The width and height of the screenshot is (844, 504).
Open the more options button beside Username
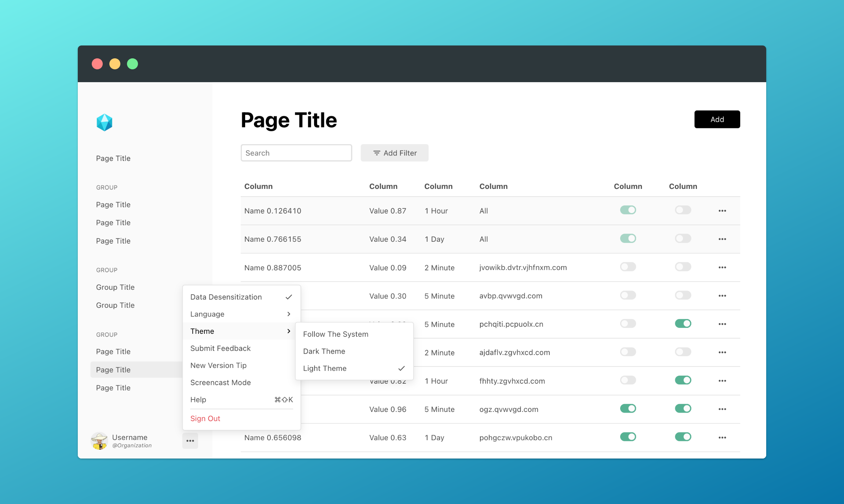point(190,441)
